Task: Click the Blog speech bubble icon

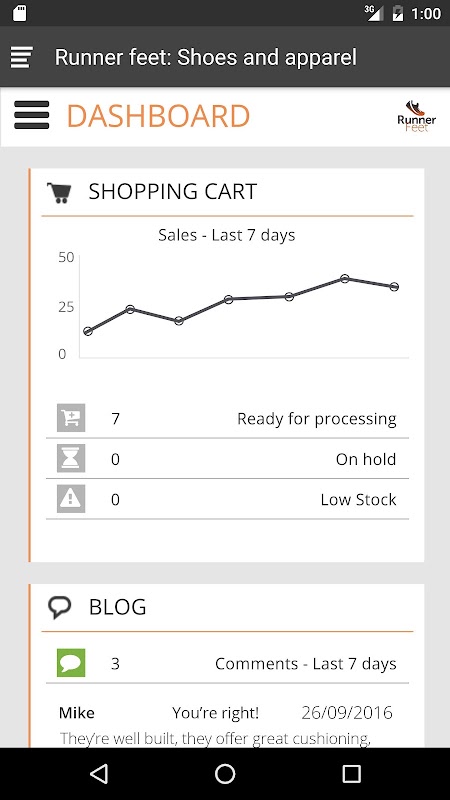Action: point(60,607)
